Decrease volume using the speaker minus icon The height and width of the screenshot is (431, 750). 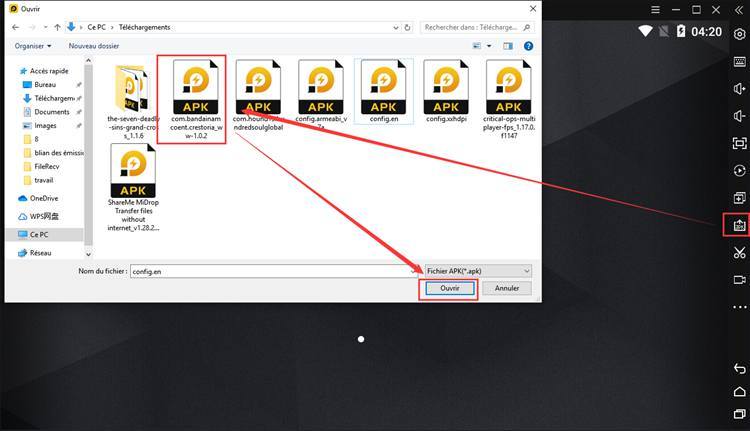[x=739, y=116]
